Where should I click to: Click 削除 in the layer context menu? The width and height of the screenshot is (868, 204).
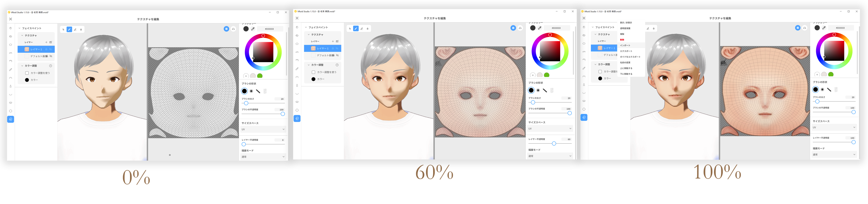[622, 40]
